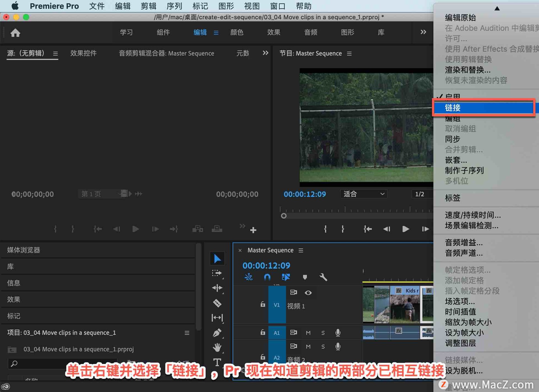This screenshot has width=539, height=392.
Task: Choose 音频增益... in context menu
Action: click(463, 243)
